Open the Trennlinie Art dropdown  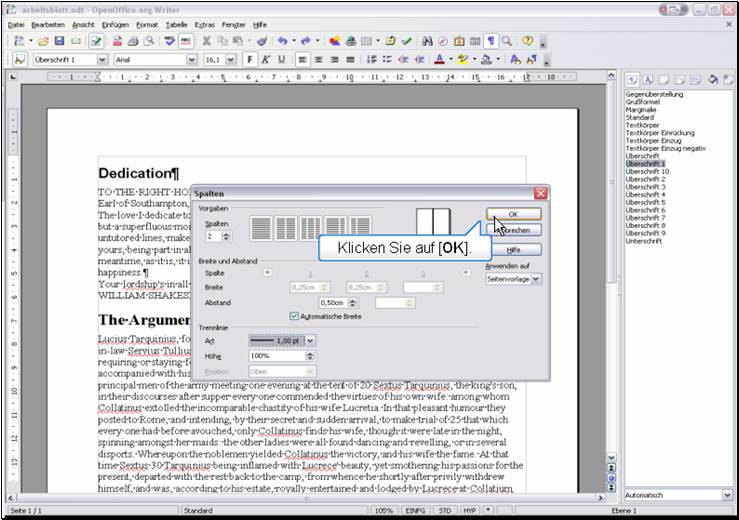click(309, 341)
